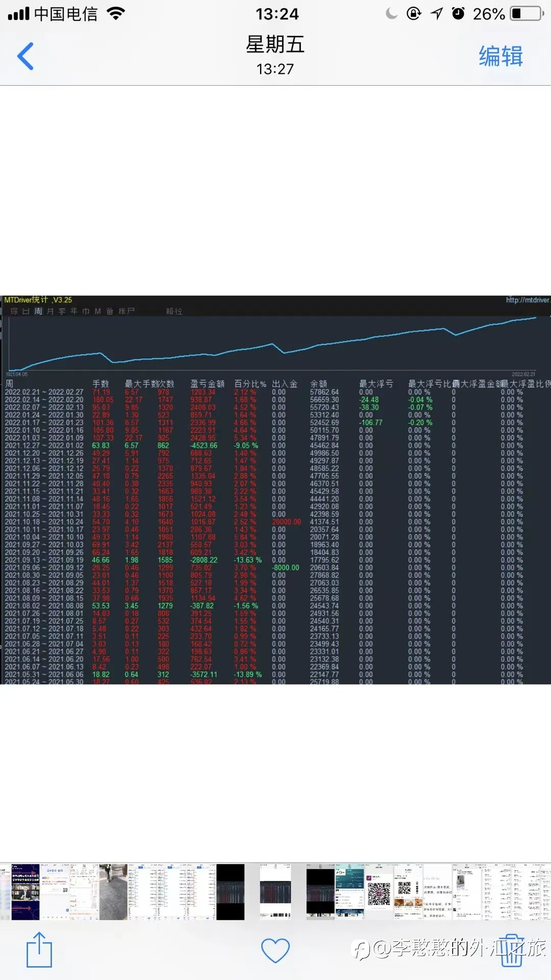The width and height of the screenshot is (551, 980).
Task: Tap the cellular signal bars icon
Action: point(18,13)
